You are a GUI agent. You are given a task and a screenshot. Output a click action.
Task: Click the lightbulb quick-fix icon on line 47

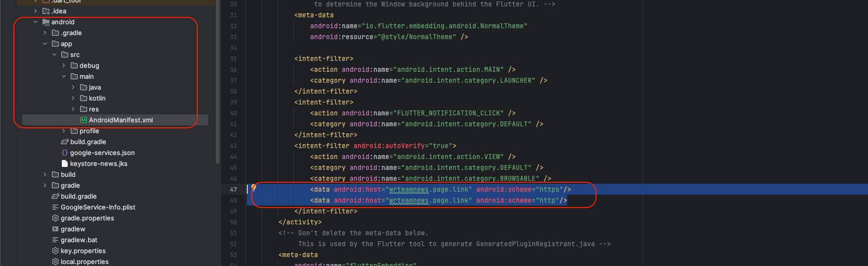pos(254,187)
